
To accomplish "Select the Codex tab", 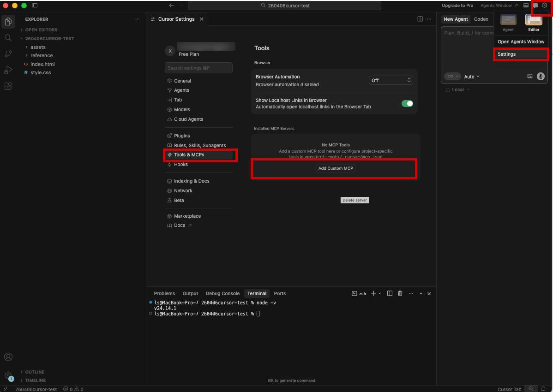I will (x=481, y=19).
